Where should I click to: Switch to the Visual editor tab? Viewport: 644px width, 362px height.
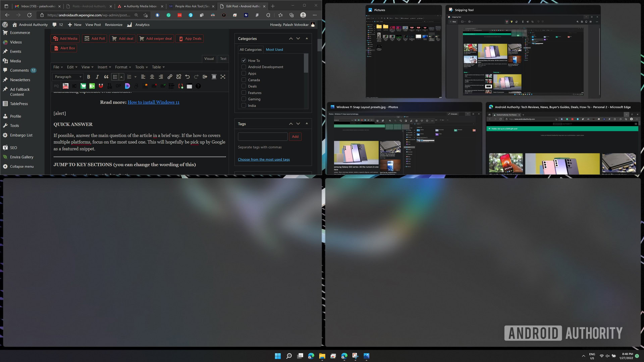209,59
